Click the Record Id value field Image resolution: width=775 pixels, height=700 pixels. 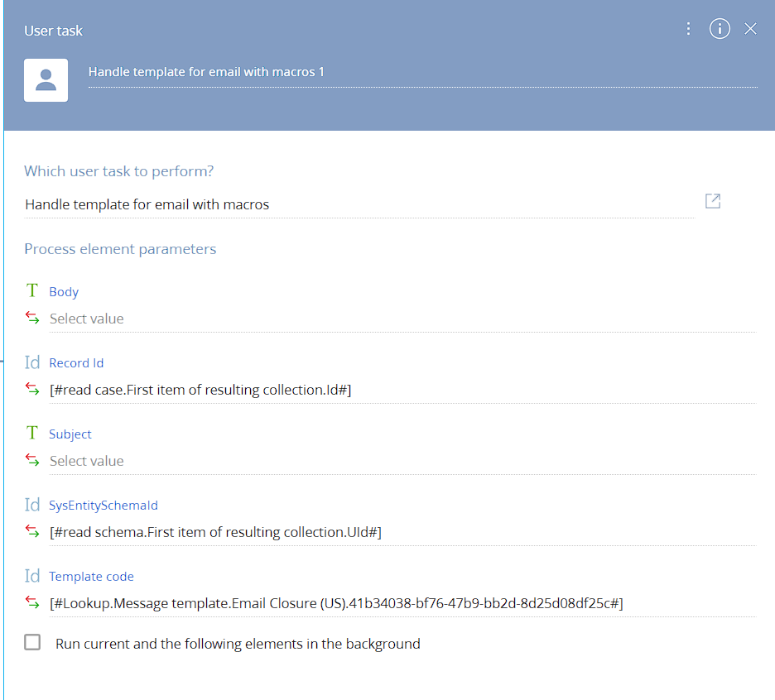point(402,391)
